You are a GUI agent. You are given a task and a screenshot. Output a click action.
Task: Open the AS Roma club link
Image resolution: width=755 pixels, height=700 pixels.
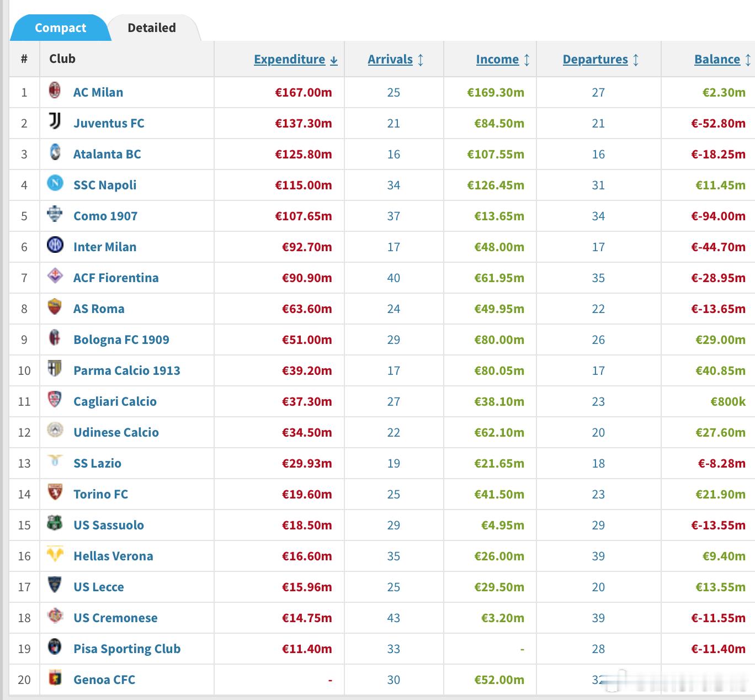(x=99, y=309)
